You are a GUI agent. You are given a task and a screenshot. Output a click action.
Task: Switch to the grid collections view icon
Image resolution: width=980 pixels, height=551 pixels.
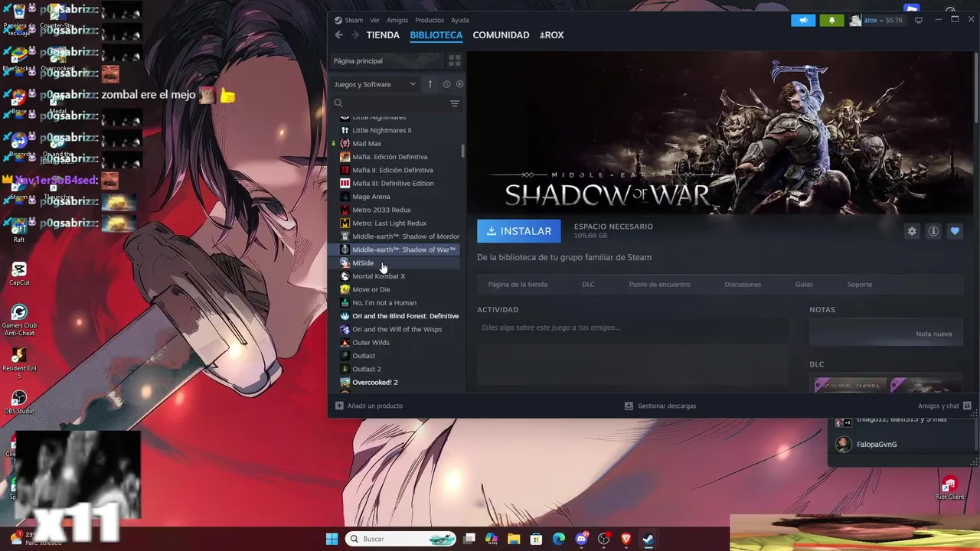[454, 60]
